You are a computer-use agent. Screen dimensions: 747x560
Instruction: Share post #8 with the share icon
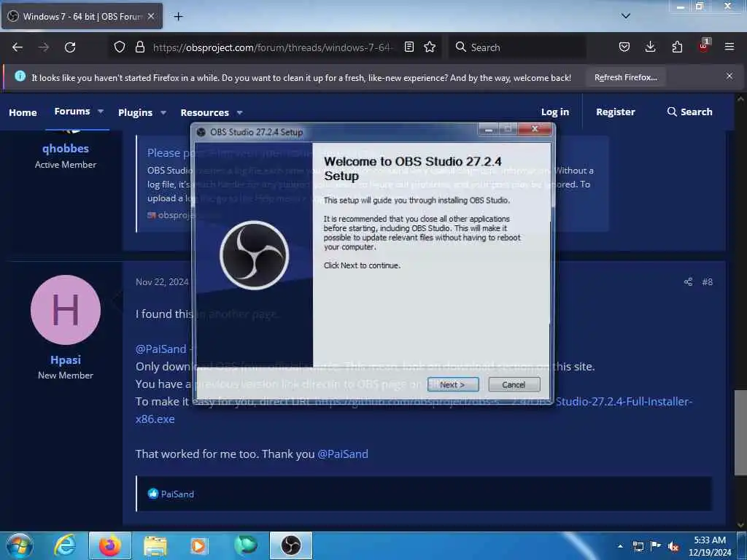tap(688, 282)
